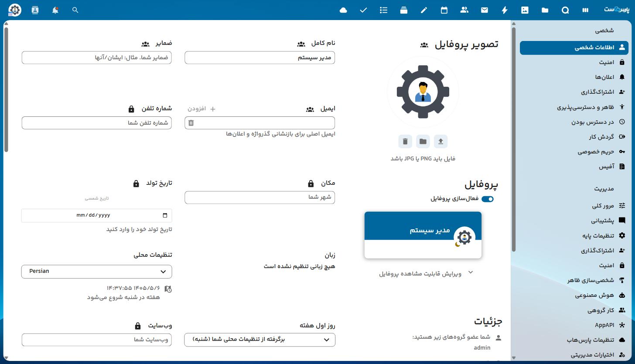Open تنظیمات پارس‌هاب in the sidebar
The width and height of the screenshot is (635, 364).
[x=574, y=340]
